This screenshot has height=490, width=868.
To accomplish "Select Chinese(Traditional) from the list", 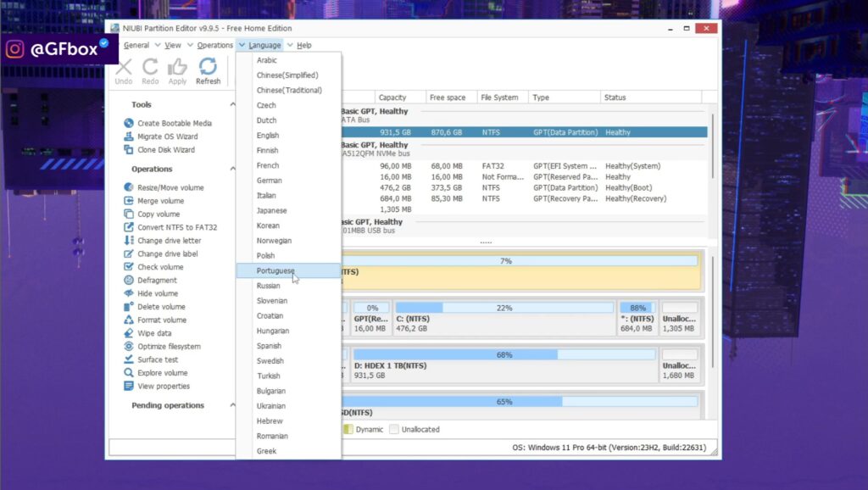I will click(x=288, y=90).
